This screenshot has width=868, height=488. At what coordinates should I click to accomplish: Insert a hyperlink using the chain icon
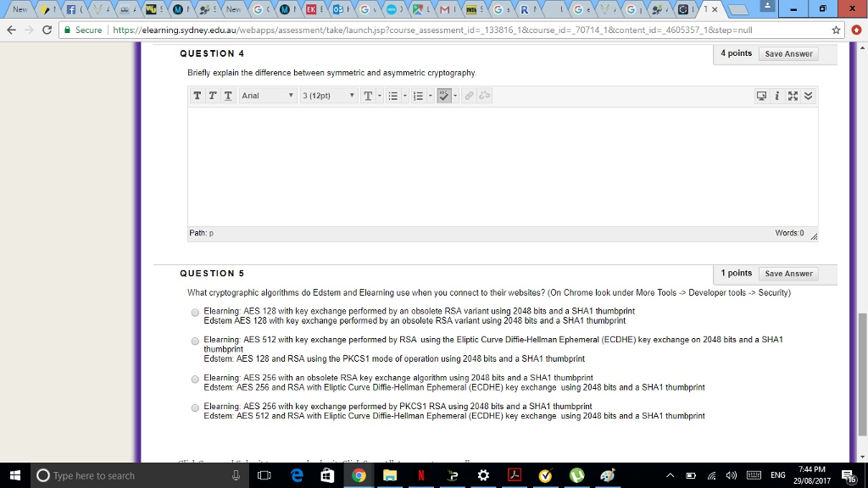469,95
